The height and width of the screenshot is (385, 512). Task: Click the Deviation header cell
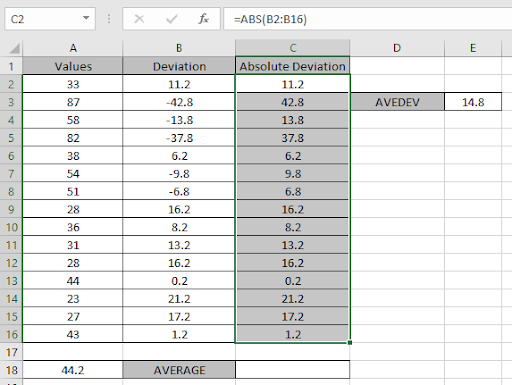[179, 66]
